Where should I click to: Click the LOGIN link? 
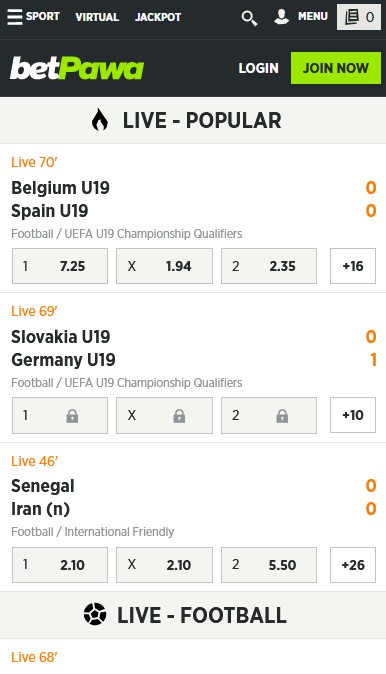259,68
